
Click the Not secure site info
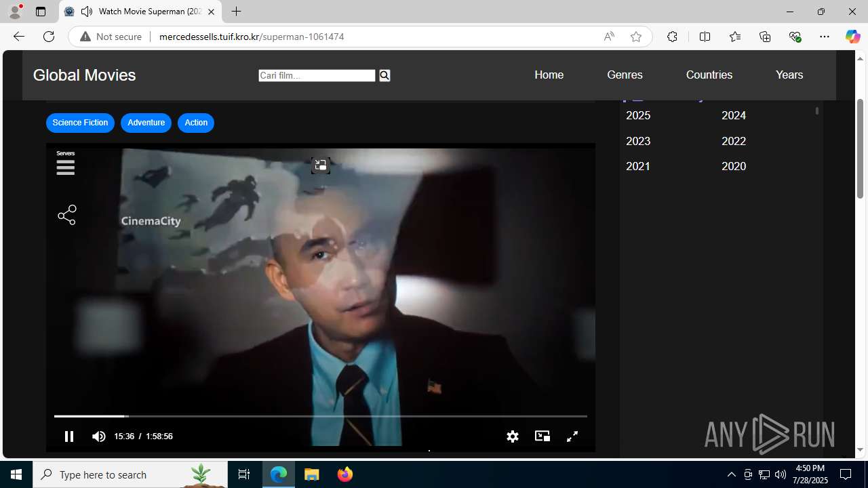111,37
